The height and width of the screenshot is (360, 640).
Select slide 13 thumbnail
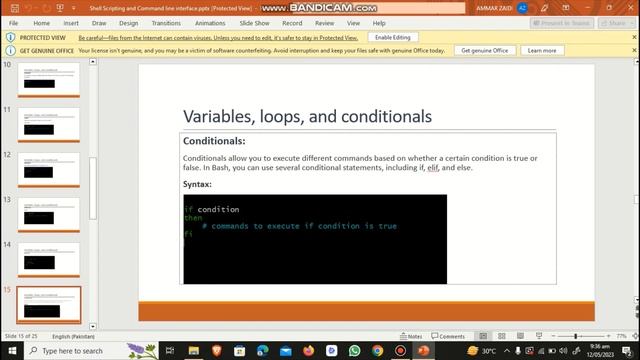tap(49, 214)
